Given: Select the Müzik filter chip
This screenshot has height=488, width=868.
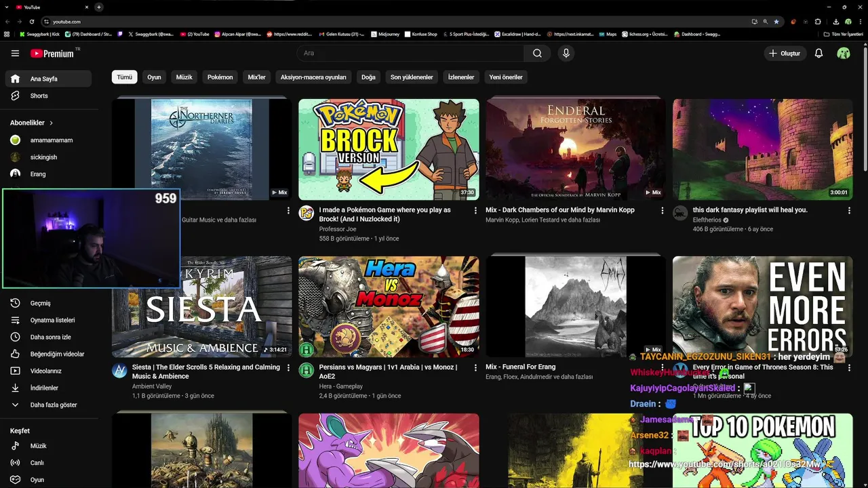Looking at the screenshot, I should [x=184, y=77].
